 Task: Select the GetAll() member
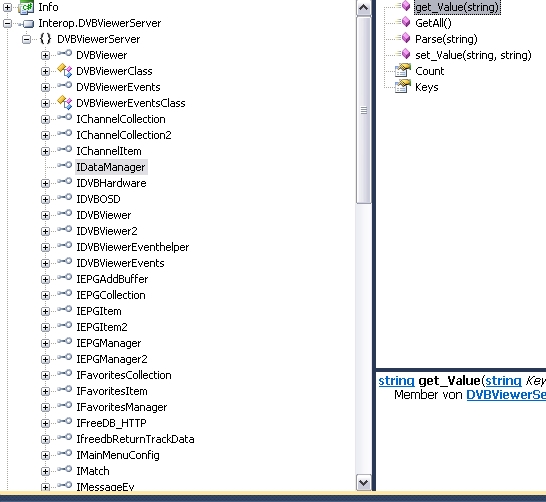coord(433,23)
